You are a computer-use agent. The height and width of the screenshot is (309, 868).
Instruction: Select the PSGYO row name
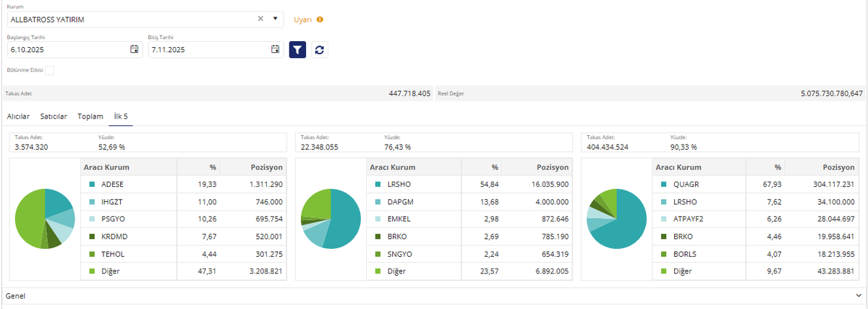tap(114, 219)
